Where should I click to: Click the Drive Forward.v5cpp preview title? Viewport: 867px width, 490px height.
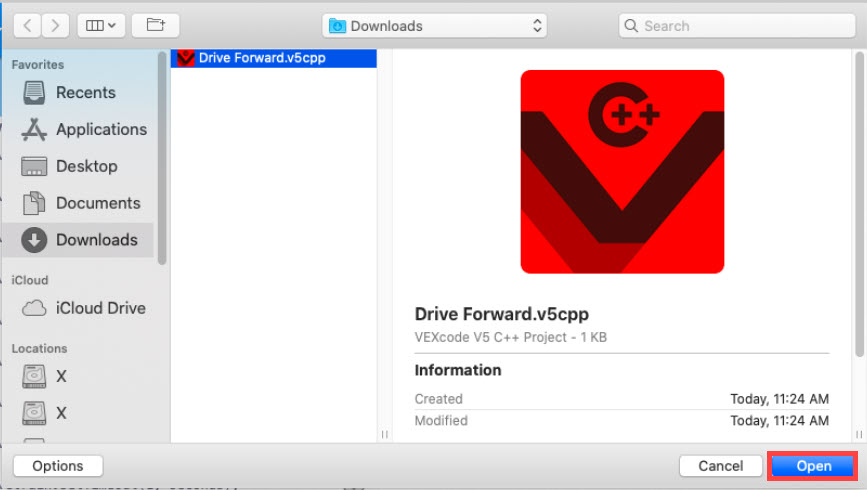point(502,314)
